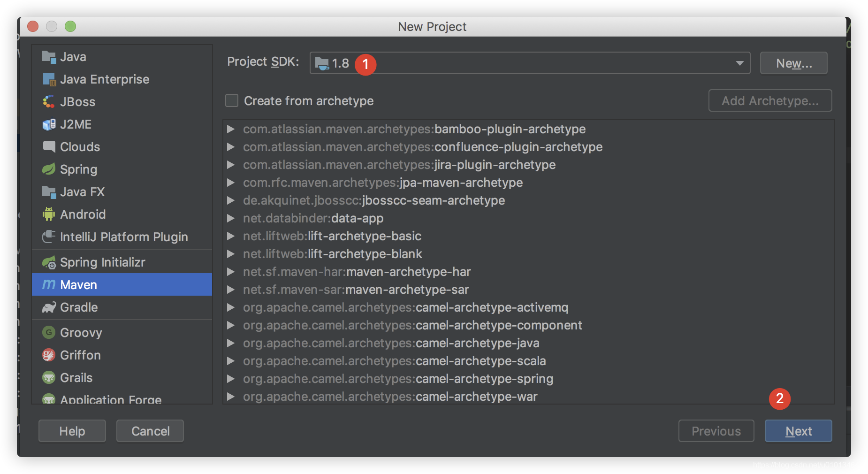Click the Android robot icon
The height and width of the screenshot is (474, 868).
(x=49, y=214)
